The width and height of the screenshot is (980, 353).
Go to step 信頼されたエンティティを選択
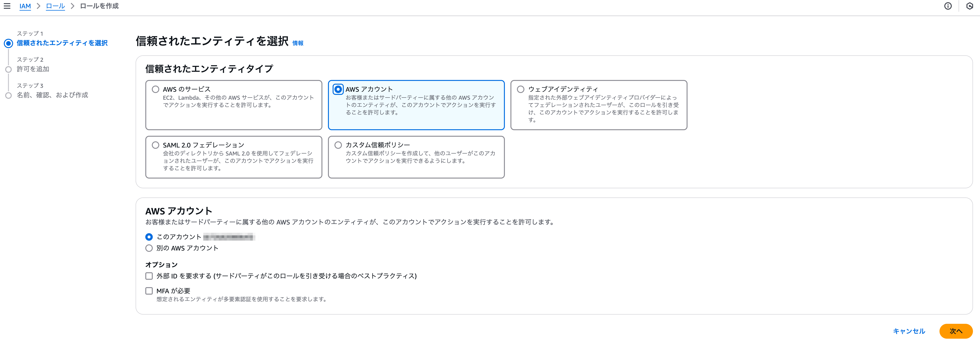pyautogui.click(x=62, y=43)
